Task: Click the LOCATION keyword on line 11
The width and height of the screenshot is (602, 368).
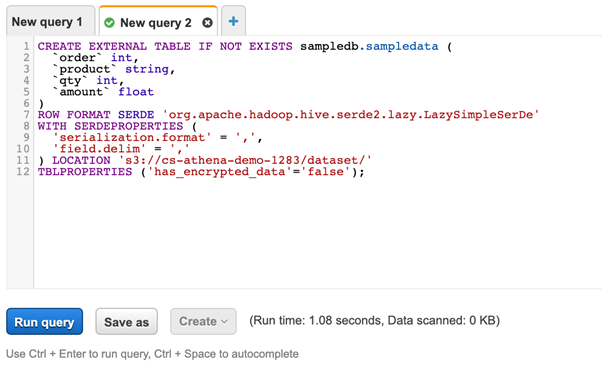Action: pyautogui.click(x=81, y=160)
